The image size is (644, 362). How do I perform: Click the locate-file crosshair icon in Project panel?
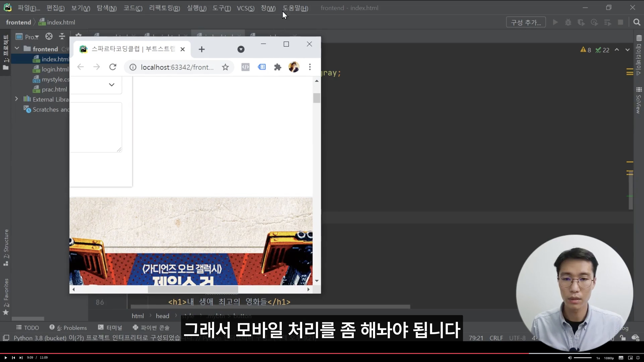click(49, 36)
